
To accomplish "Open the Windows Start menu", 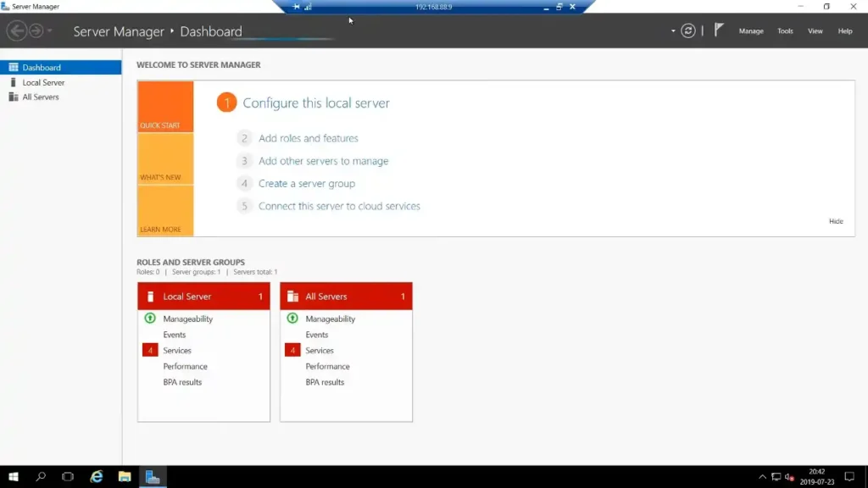I will (14, 476).
